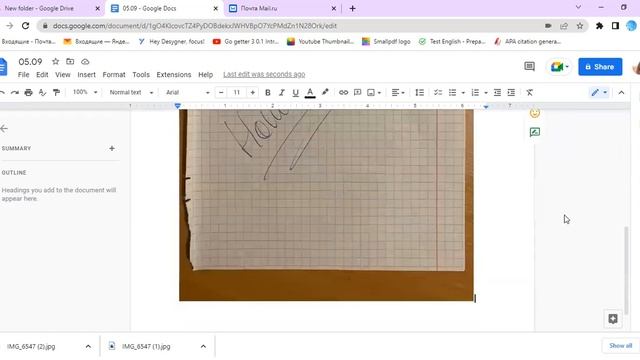The width and height of the screenshot is (640, 360).
Task: Click the Undo icon in toolbar
Action: [2, 93]
